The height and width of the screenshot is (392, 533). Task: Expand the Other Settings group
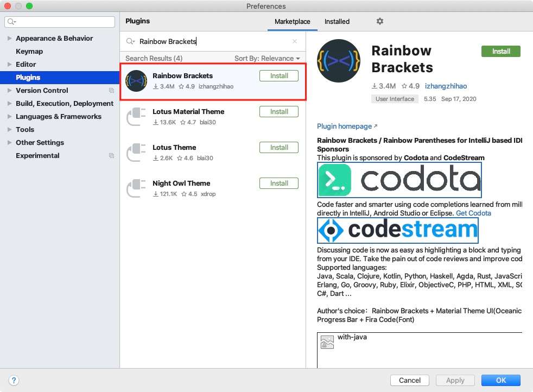[x=10, y=142]
